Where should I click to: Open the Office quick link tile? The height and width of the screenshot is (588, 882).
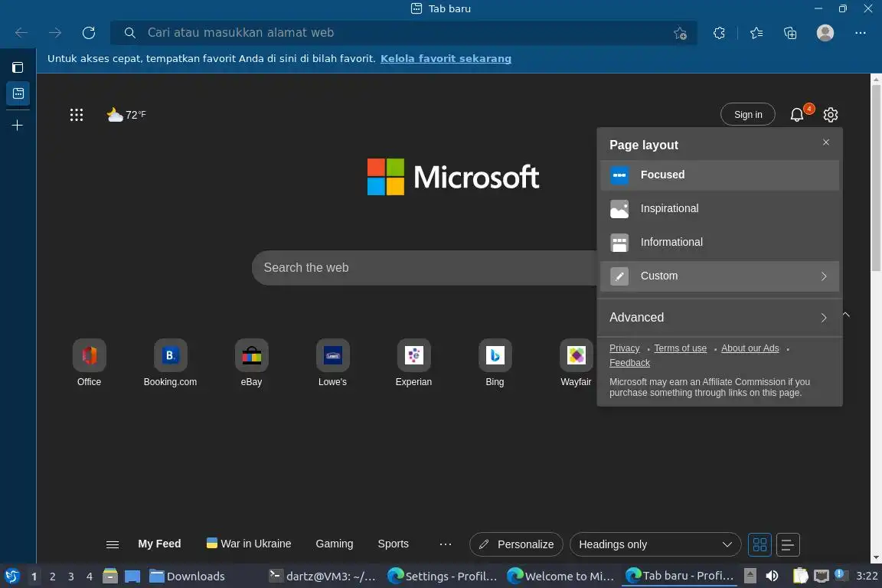coord(89,363)
